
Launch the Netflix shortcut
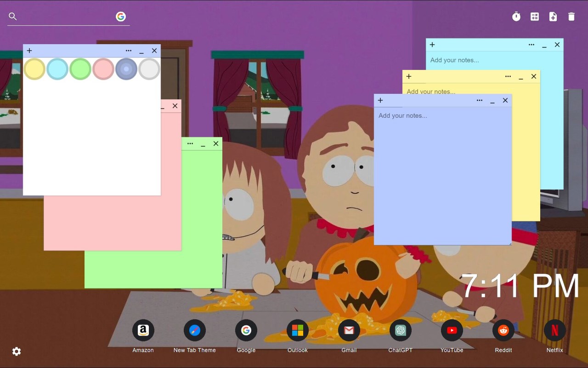[555, 330]
